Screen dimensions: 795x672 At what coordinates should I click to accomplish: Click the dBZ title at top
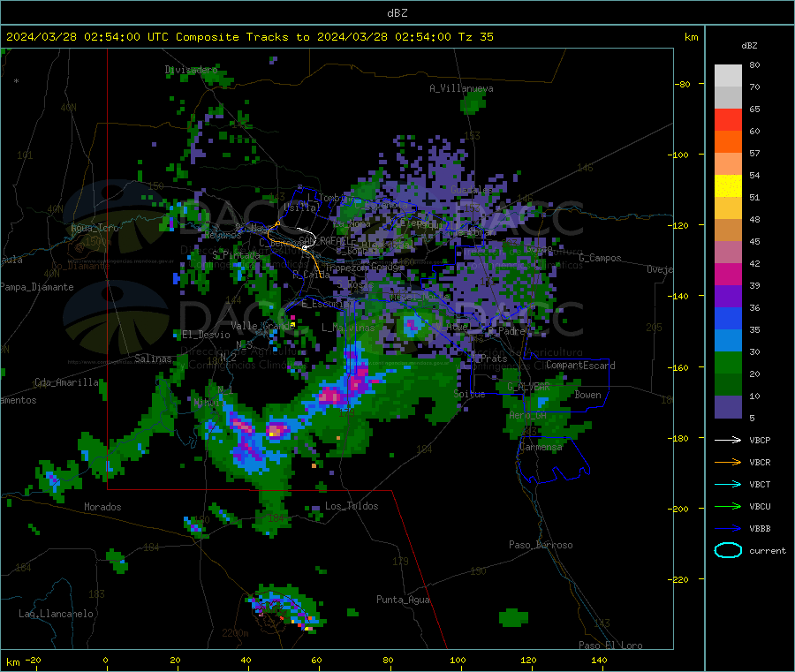(x=397, y=13)
